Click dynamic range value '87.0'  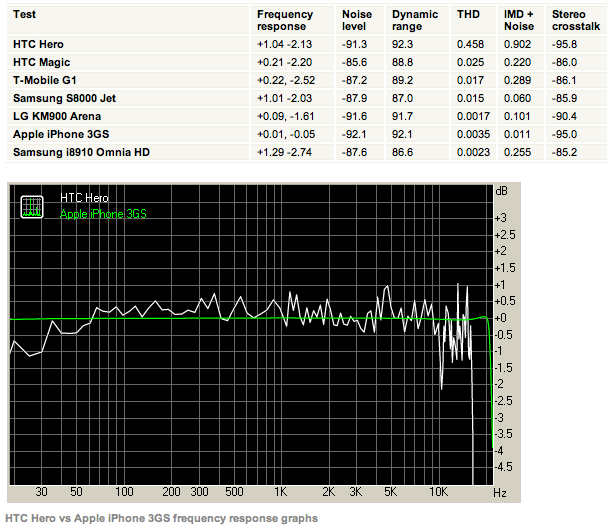point(402,98)
